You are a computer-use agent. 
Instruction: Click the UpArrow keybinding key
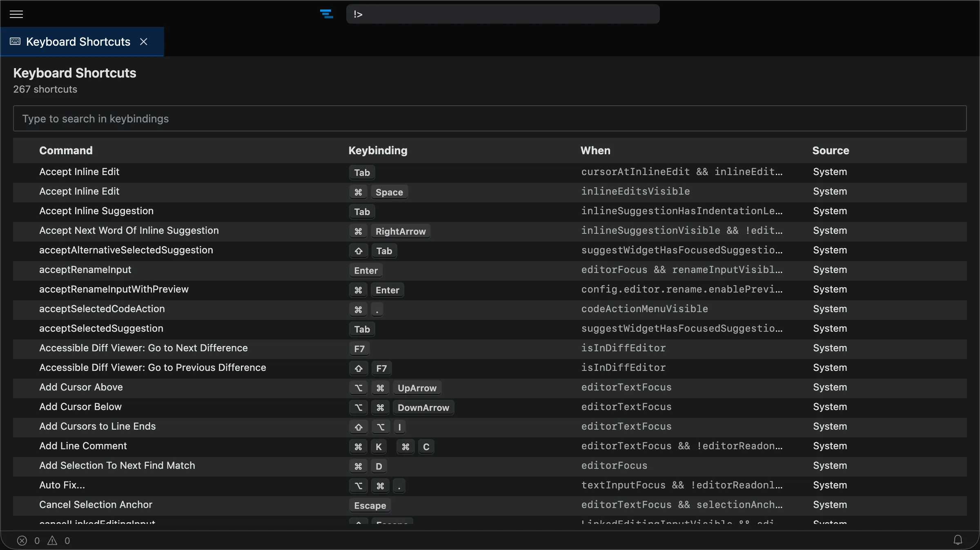coord(417,388)
